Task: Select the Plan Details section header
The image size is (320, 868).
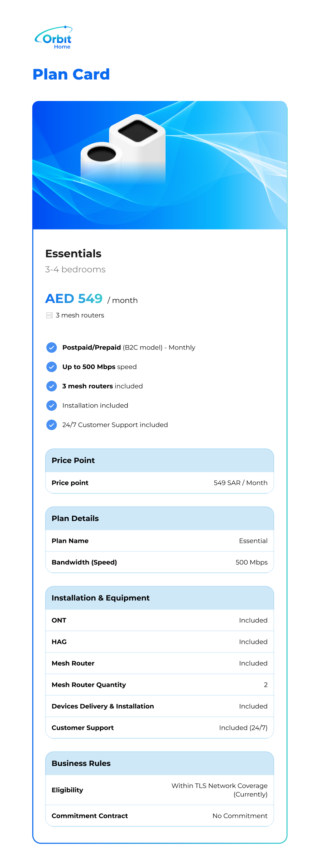Action: [x=159, y=519]
